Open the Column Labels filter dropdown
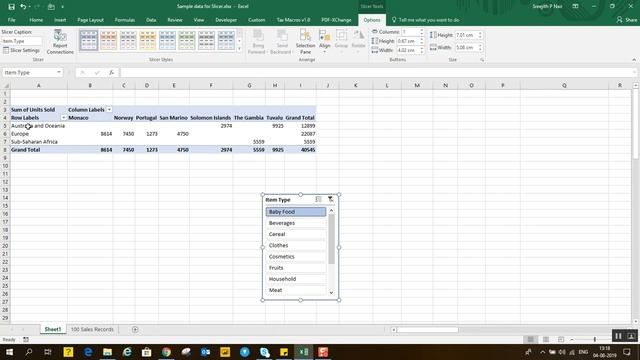 109,110
